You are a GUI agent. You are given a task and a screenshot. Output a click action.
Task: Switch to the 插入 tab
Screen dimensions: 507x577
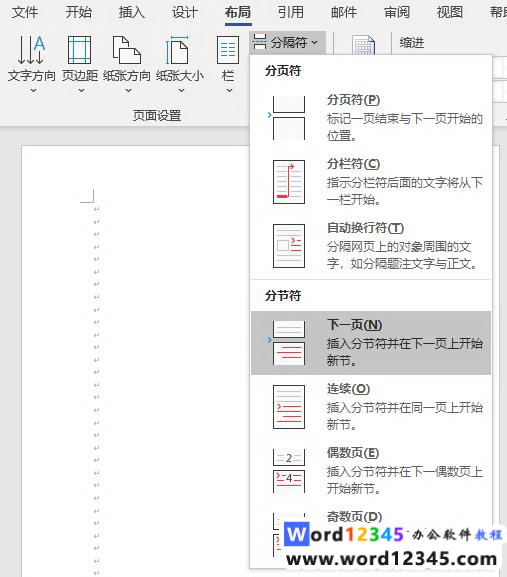[132, 13]
